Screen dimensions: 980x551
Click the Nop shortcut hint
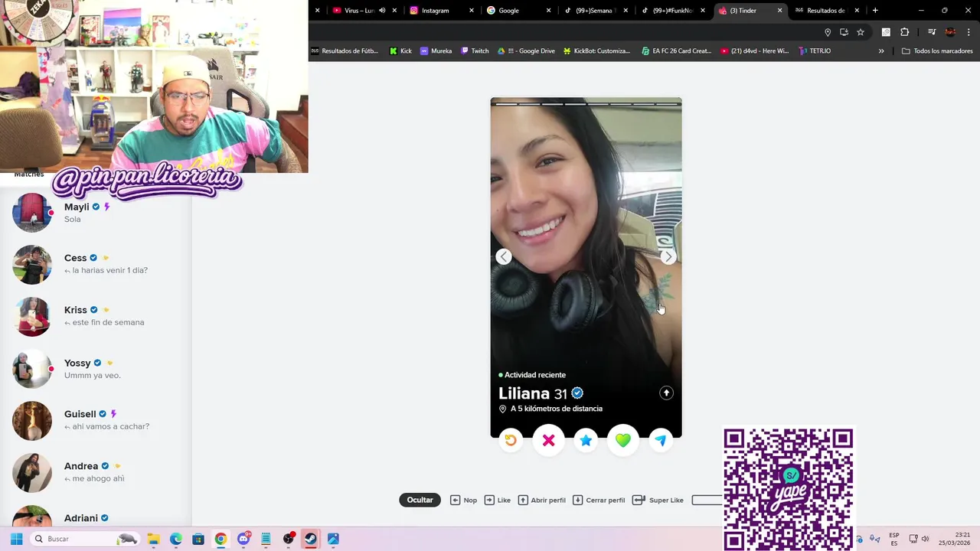463,500
